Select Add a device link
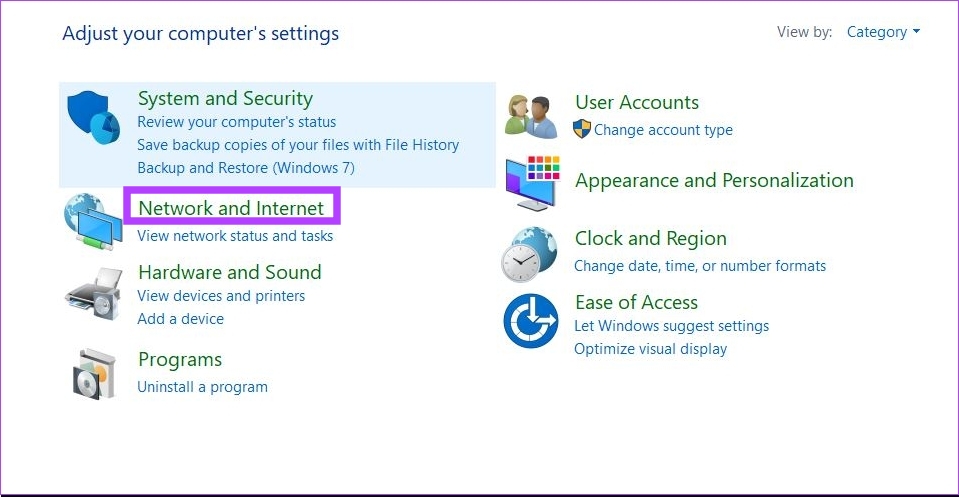959x497 pixels. [x=180, y=318]
